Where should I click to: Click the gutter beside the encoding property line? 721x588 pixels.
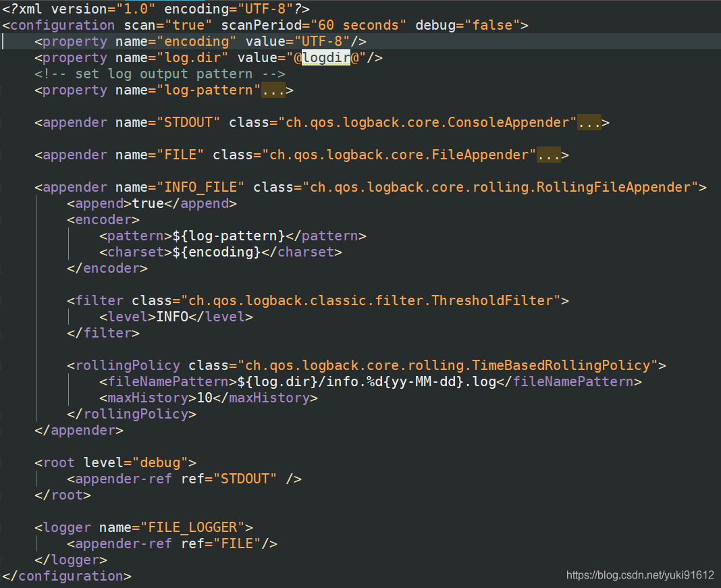point(4,41)
